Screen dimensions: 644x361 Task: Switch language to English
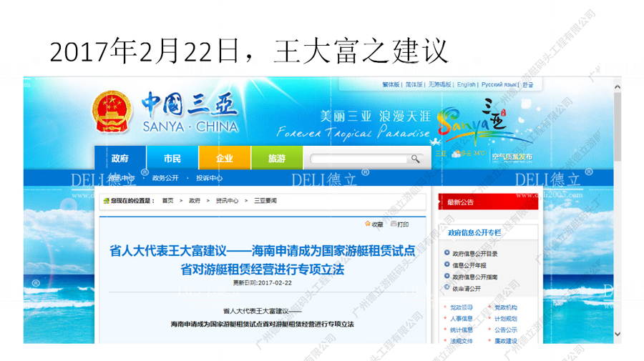467,84
